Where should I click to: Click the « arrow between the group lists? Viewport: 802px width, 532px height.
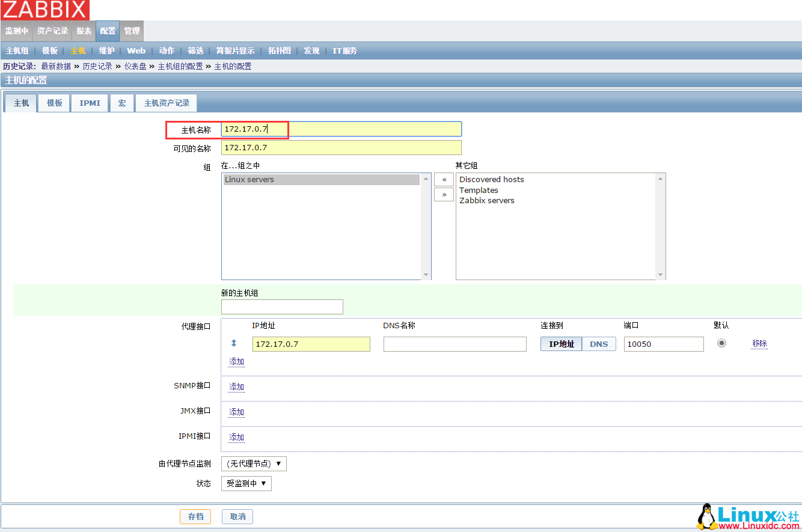tap(444, 179)
